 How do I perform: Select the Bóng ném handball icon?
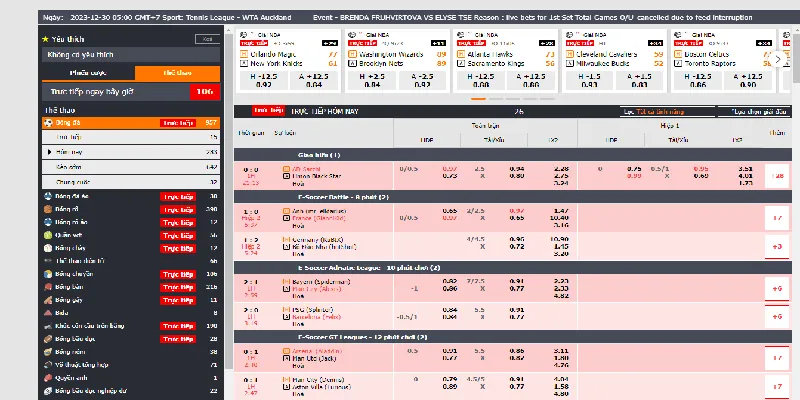48,352
